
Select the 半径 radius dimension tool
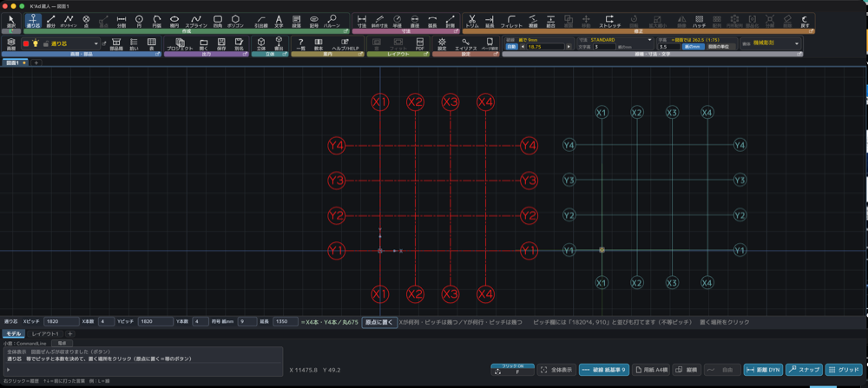click(x=398, y=21)
